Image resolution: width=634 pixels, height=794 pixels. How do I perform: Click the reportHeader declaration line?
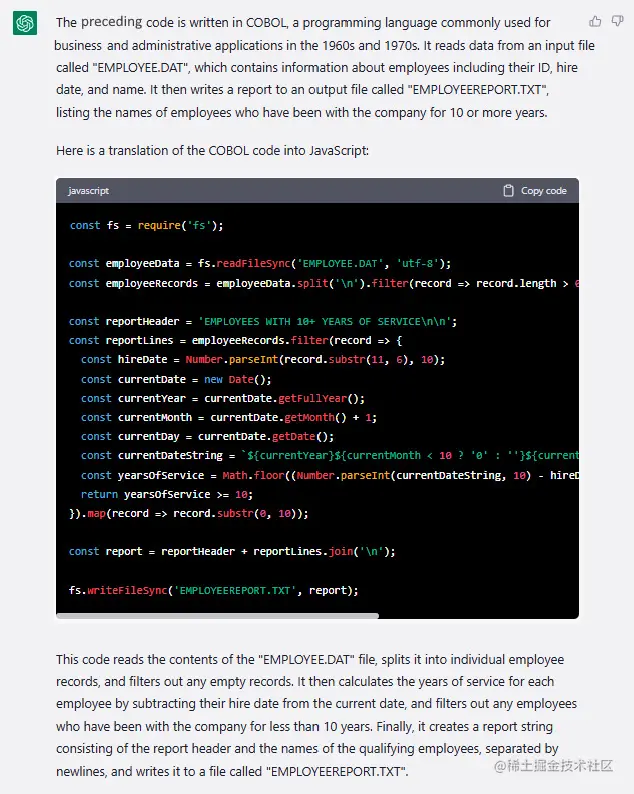(262, 321)
